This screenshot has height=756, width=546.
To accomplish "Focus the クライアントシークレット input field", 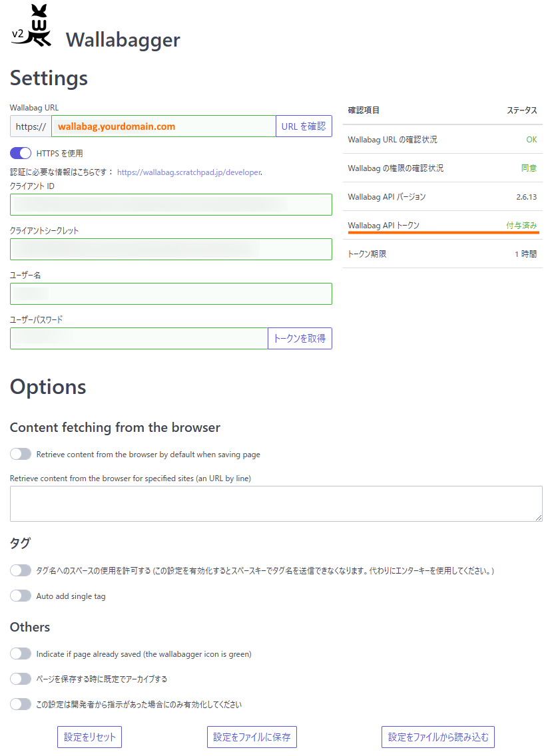I will click(170, 250).
